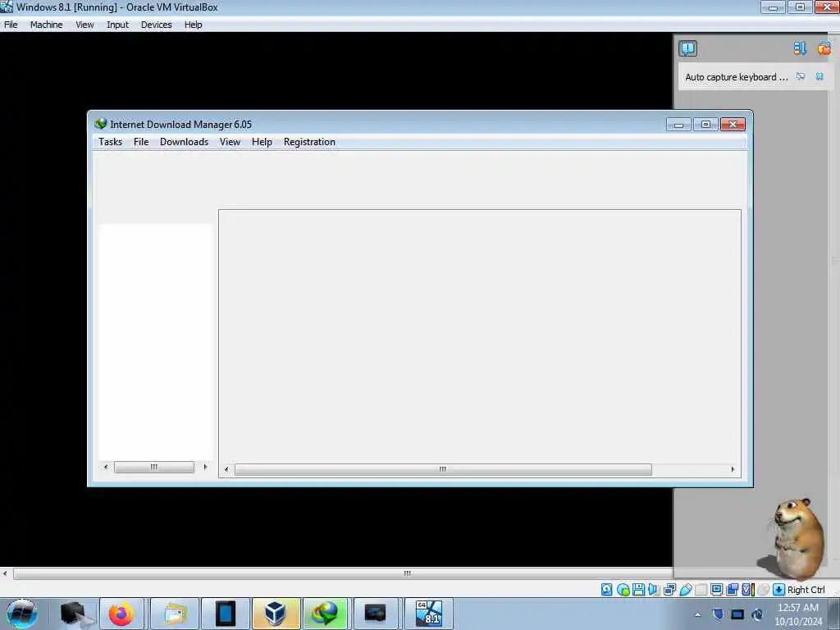Click the Auto capture keyboard notification text
840x630 pixels.
(x=737, y=77)
